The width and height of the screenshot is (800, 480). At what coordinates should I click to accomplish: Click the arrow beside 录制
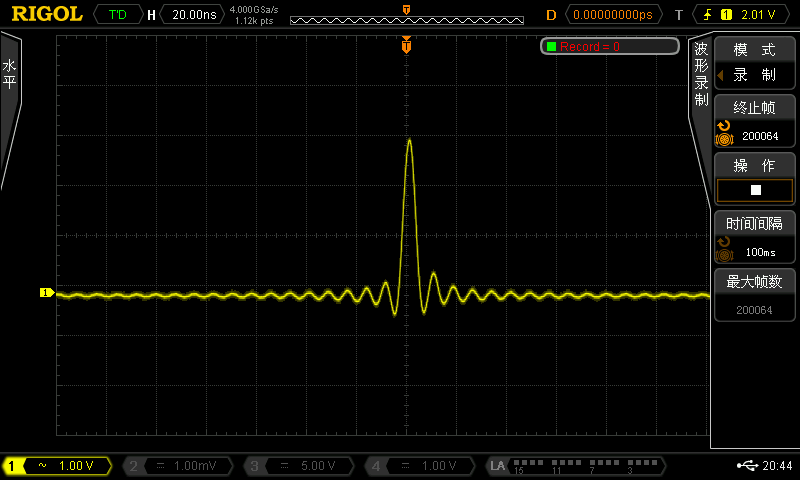tap(720, 75)
